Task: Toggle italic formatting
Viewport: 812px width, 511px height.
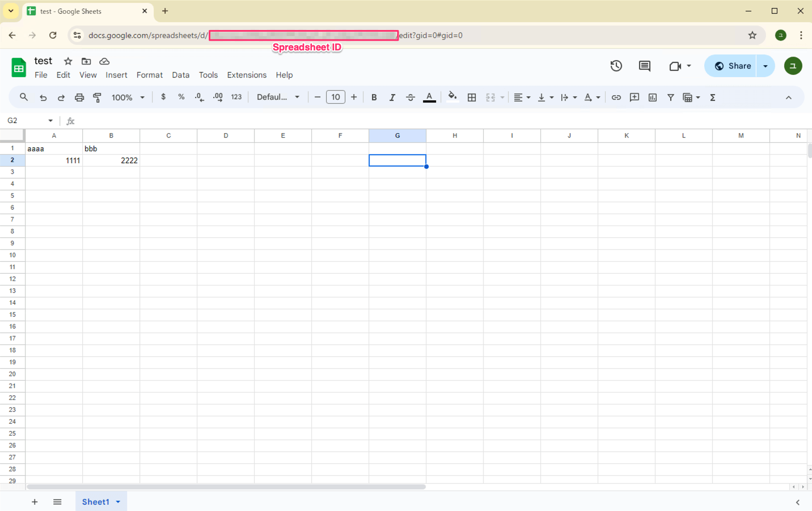Action: point(392,97)
